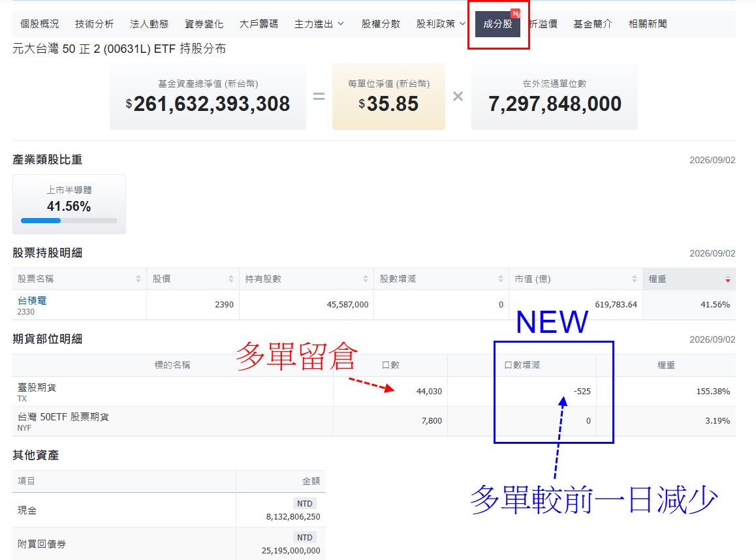756x560 pixels.
Task: Switch to 技術分析 tab
Action: [95, 24]
